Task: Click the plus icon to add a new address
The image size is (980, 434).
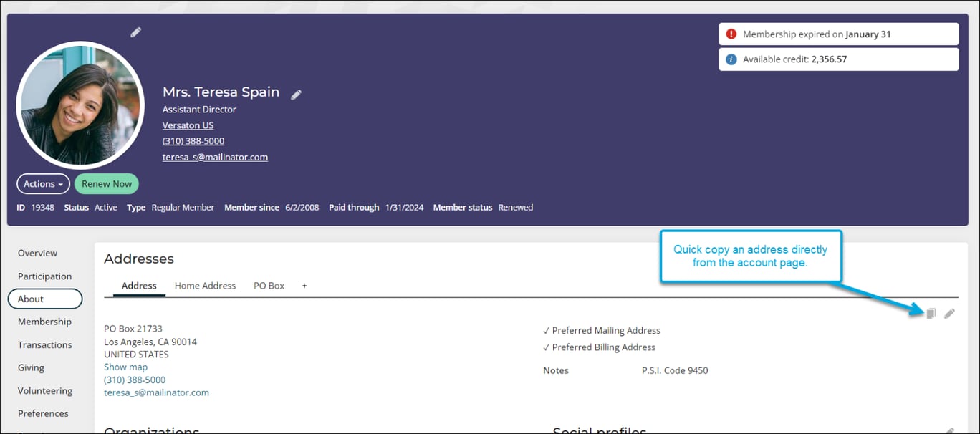Action: [x=304, y=285]
